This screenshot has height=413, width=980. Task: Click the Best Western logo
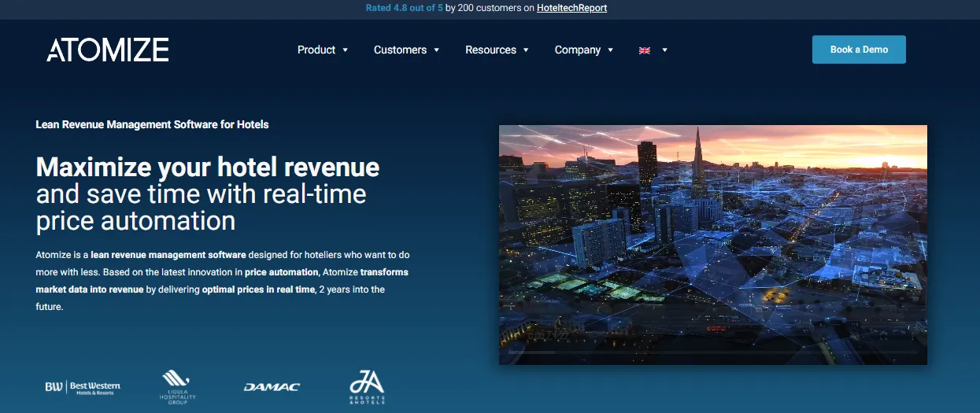(83, 387)
